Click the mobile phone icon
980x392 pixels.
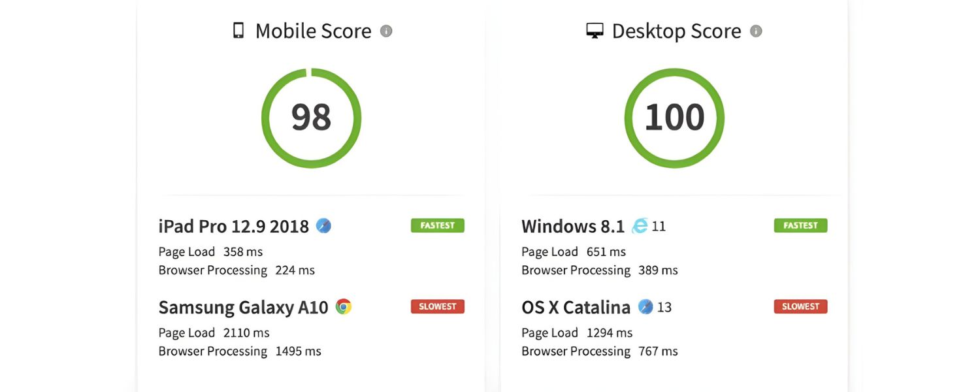tap(238, 31)
